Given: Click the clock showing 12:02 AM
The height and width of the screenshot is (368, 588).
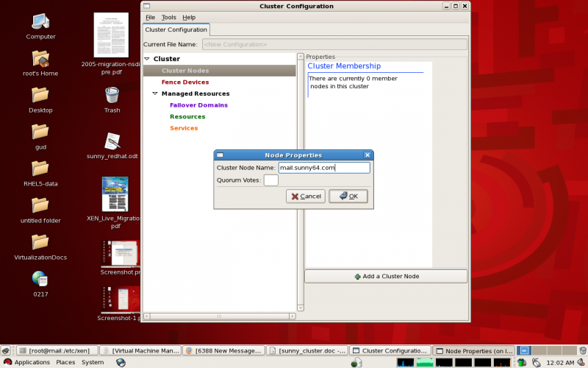Looking at the screenshot, I should (560, 362).
